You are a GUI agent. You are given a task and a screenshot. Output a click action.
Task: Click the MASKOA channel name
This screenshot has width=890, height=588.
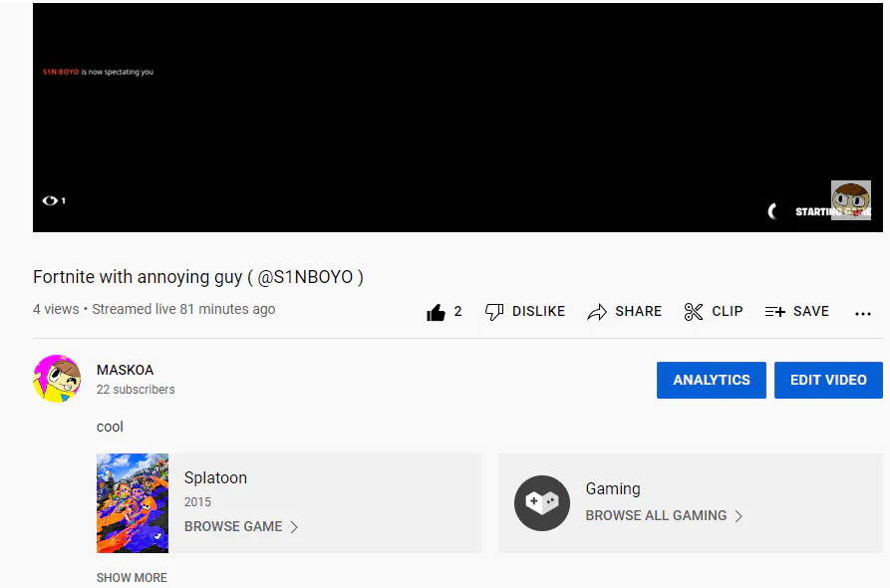pos(125,370)
